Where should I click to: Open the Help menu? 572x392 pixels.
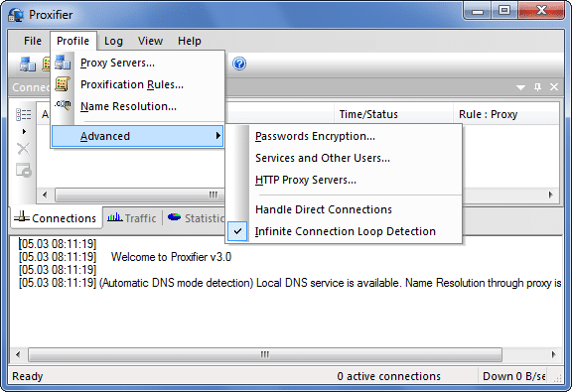coord(190,41)
